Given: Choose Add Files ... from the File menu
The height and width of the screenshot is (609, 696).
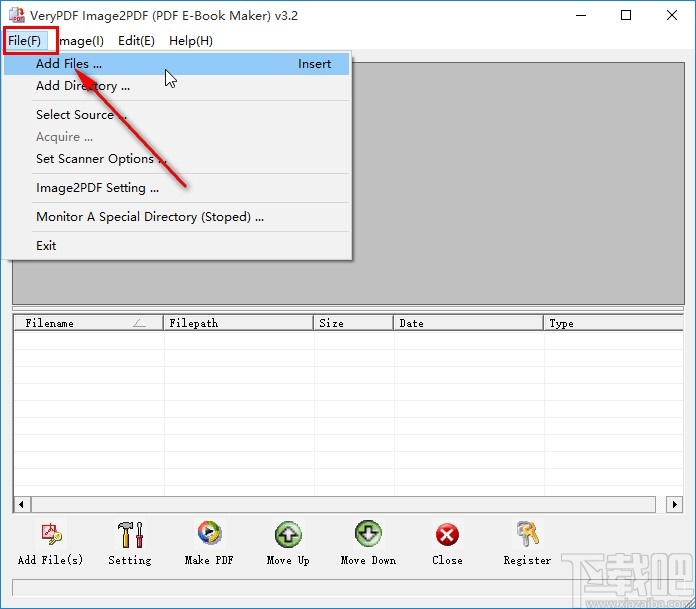Looking at the screenshot, I should point(177,64).
